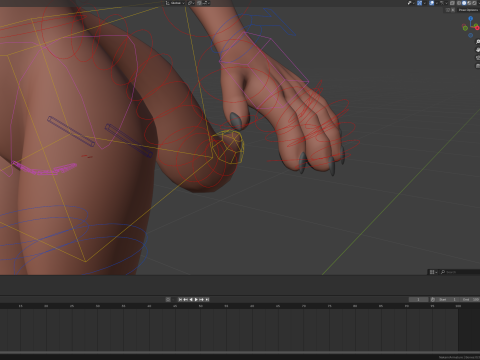This screenshot has width=480, height=360.
Task: Open the pivot point dropdown
Action: [191, 3]
